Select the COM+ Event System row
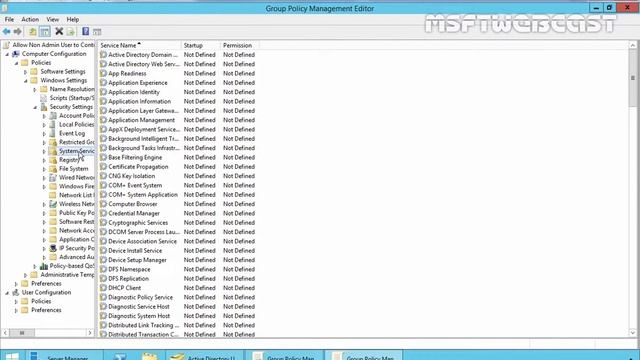The height and width of the screenshot is (360, 640). 178,185
